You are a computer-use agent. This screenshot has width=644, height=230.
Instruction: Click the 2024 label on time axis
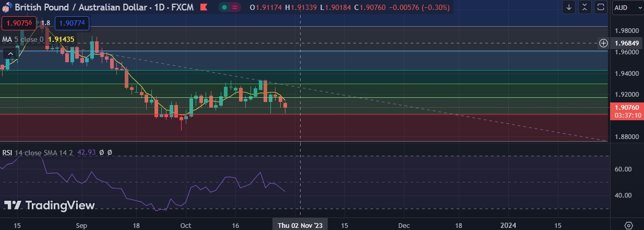(508, 225)
